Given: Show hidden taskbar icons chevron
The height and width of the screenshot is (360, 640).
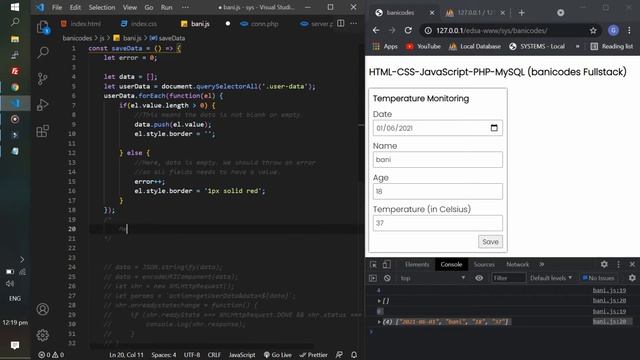Looking at the screenshot, I should click(x=22, y=259).
